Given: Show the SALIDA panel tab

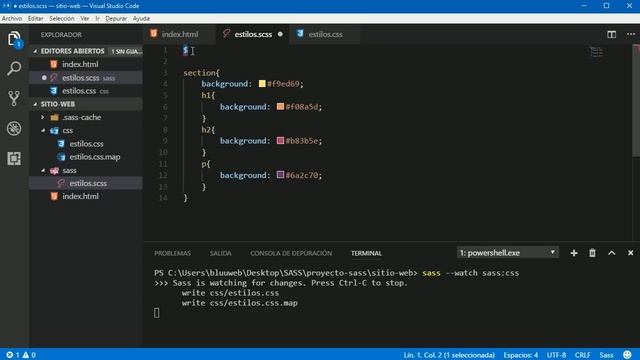Looking at the screenshot, I should [220, 253].
